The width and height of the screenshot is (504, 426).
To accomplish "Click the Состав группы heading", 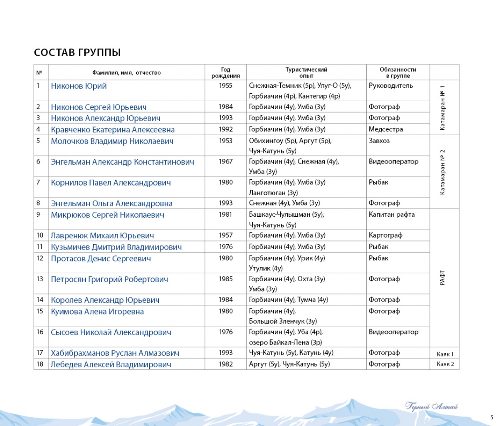I will coord(77,53).
